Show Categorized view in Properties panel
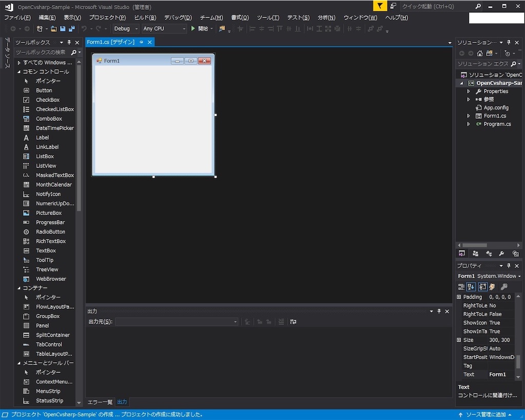Image resolution: width=525 pixels, height=420 pixels. point(461,287)
